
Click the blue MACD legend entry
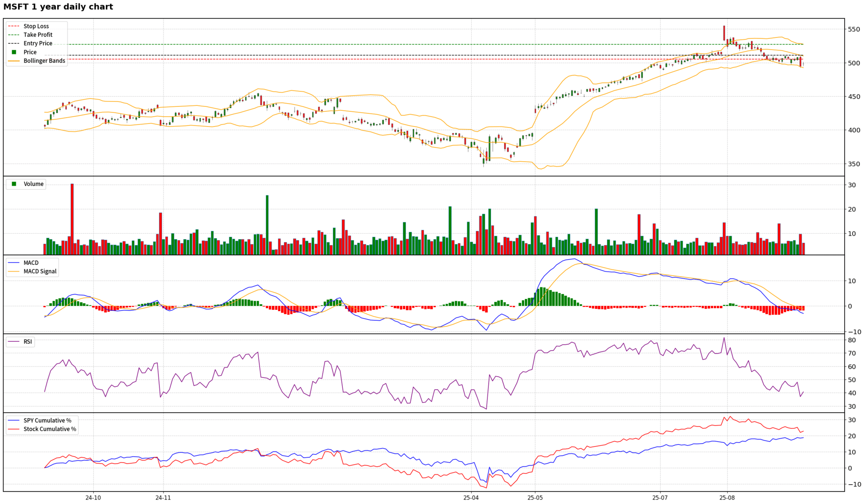[x=31, y=263]
